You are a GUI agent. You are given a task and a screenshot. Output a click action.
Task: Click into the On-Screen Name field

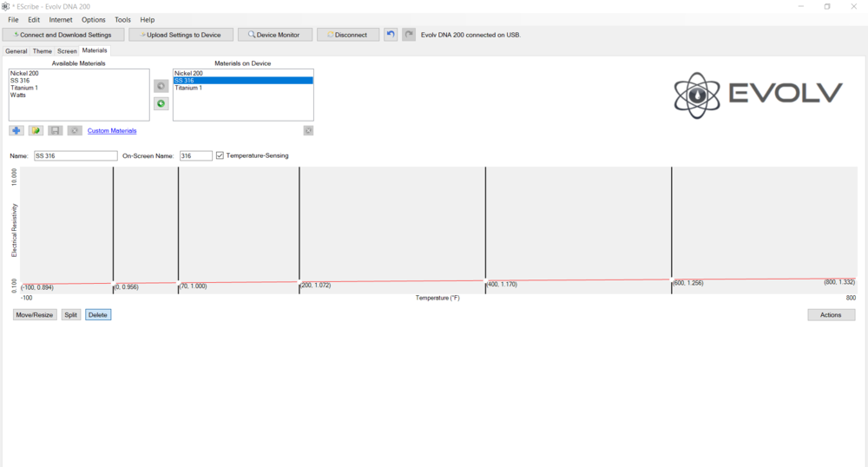(x=196, y=156)
